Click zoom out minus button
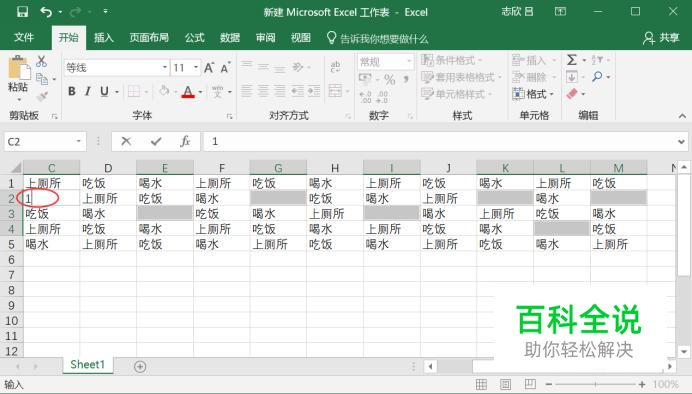Viewport: 692px width, 394px height. pyautogui.click(x=549, y=384)
